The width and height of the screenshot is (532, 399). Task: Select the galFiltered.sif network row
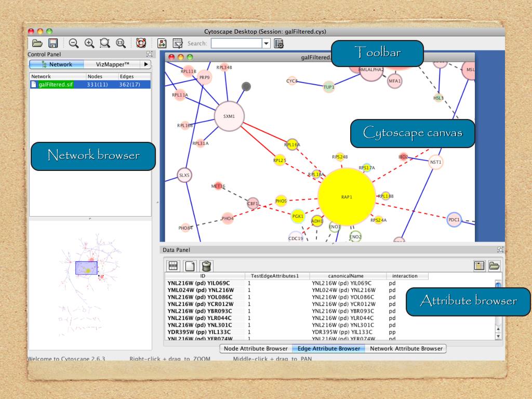(90, 85)
